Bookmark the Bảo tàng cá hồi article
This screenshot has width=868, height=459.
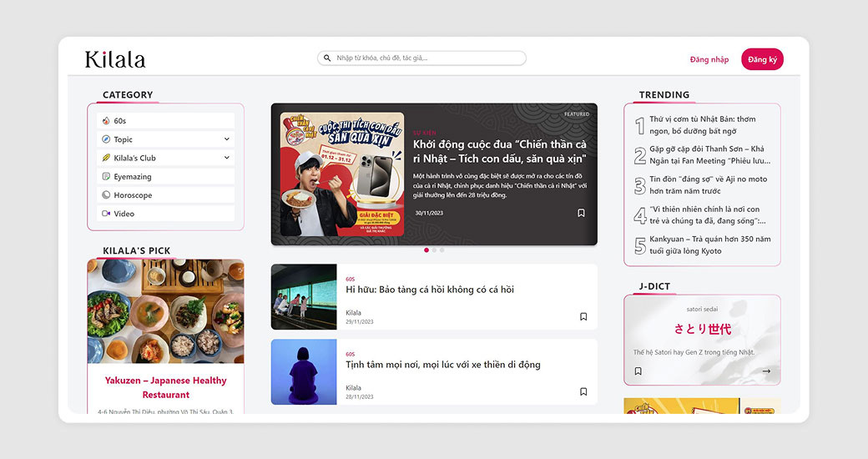tap(583, 316)
